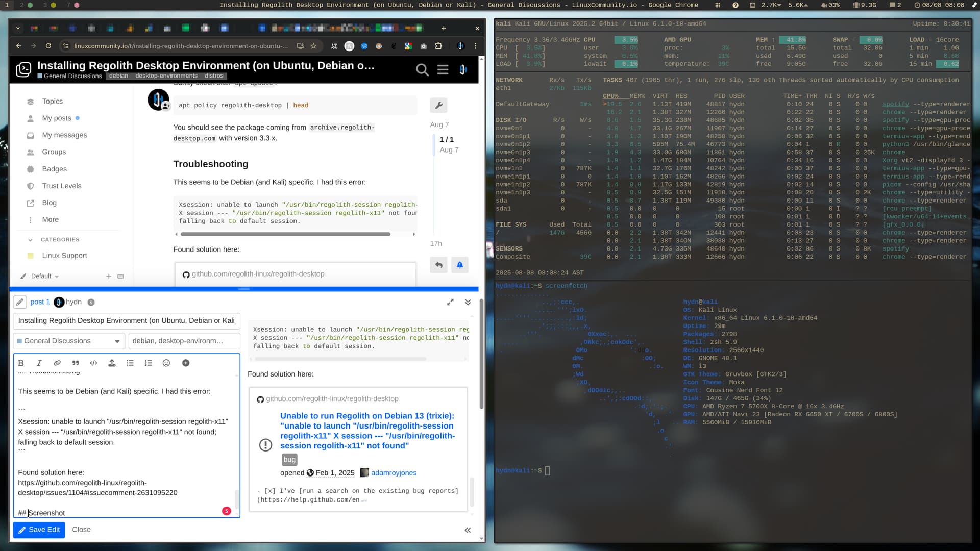Open My posts in the sidebar
Image resolution: width=980 pixels, height=551 pixels.
pos(56,118)
